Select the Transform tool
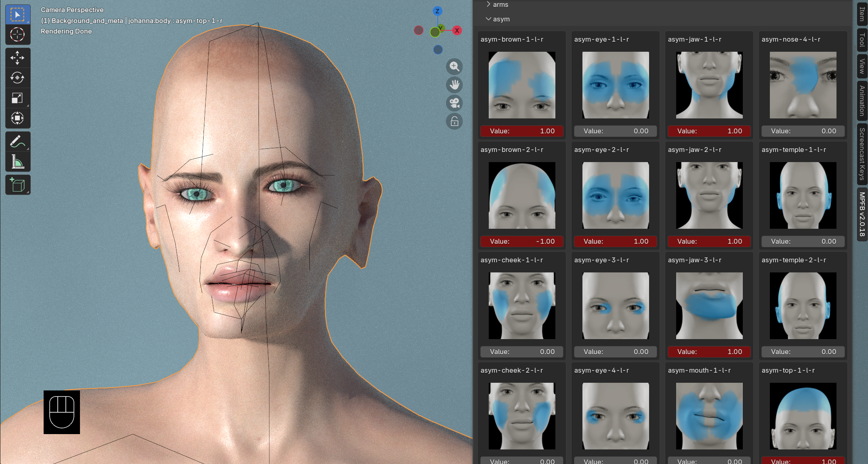Screen dimensions: 868x464 pyautogui.click(x=17, y=118)
